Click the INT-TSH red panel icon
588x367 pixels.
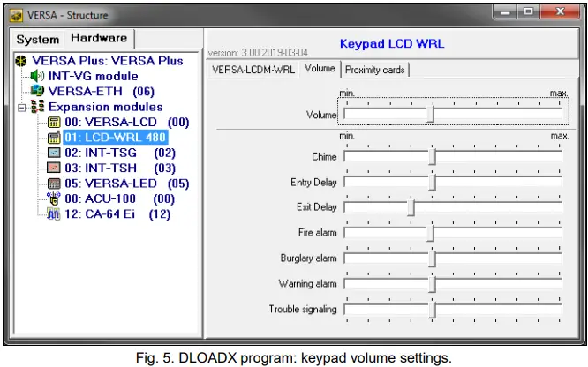point(54,168)
